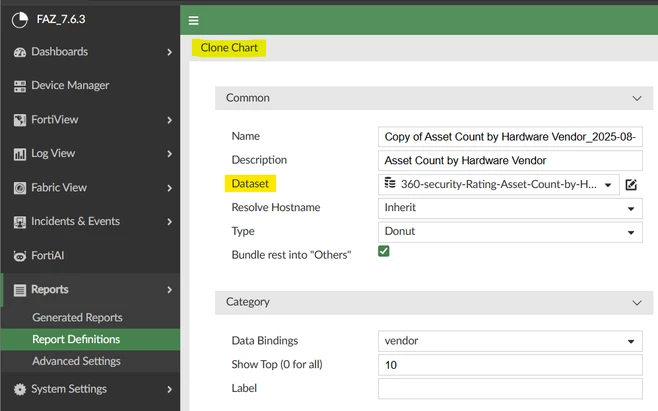Click the dataset database icon
This screenshot has width=658, height=411.
(x=390, y=183)
